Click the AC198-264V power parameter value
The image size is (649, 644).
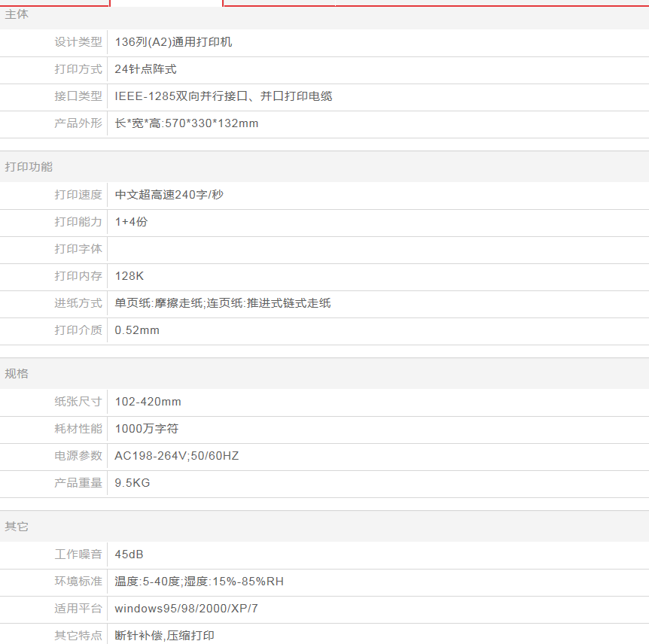(176, 456)
